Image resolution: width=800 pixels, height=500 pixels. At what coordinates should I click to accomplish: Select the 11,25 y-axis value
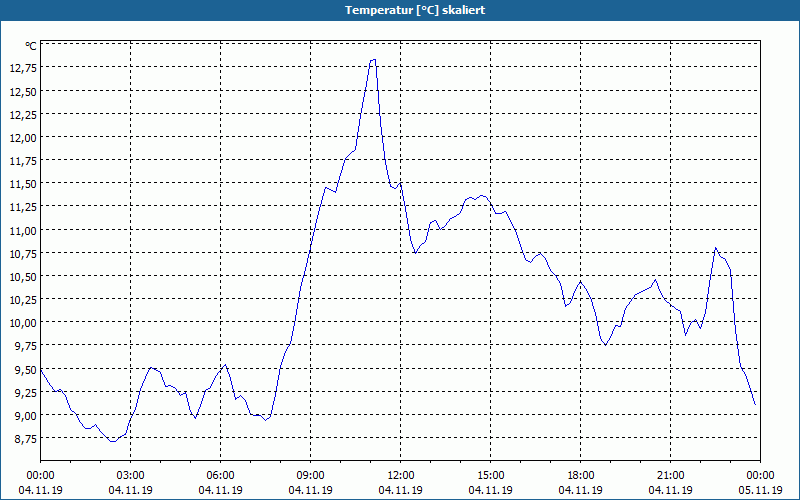23,207
